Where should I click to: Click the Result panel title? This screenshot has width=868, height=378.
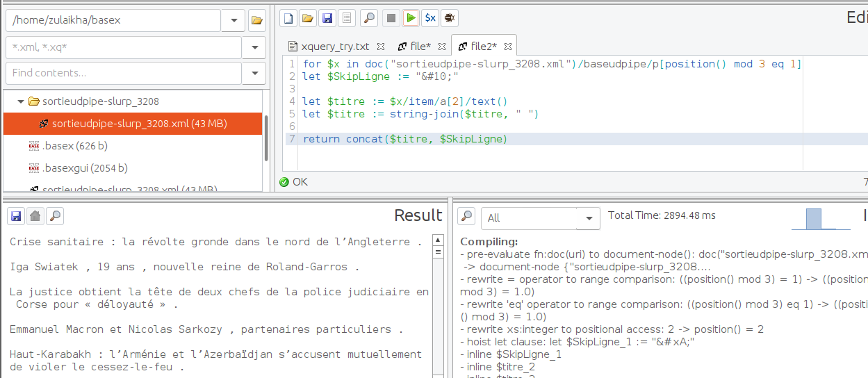(x=418, y=215)
